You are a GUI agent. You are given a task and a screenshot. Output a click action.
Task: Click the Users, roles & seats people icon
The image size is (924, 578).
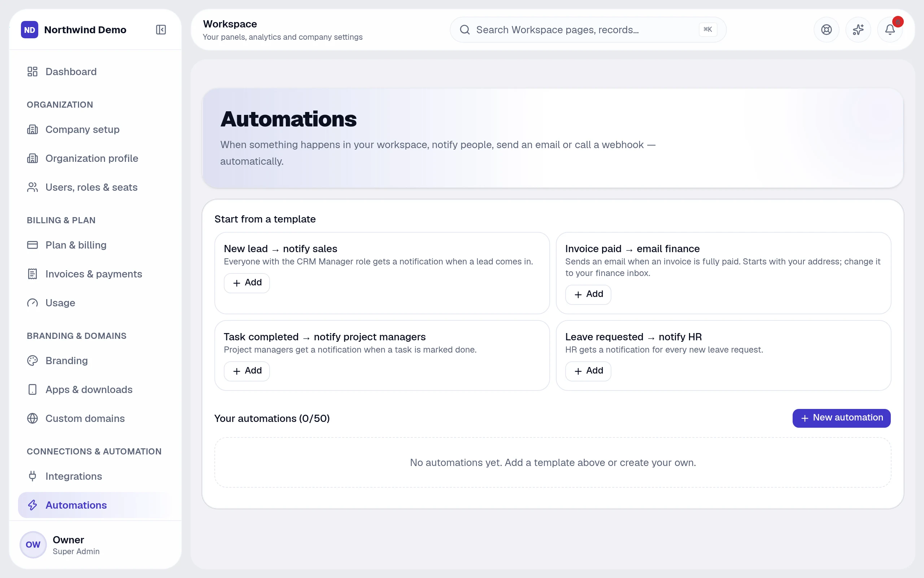(32, 187)
